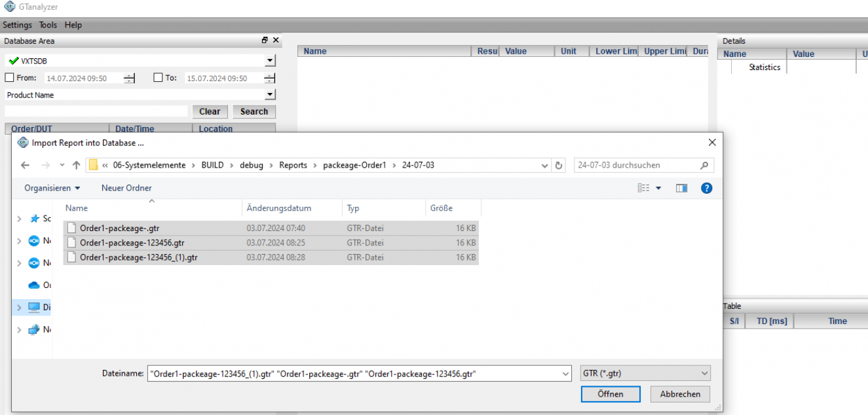Open the VXTSDB database dropdown
This screenshot has width=868, height=415.
pos(270,61)
